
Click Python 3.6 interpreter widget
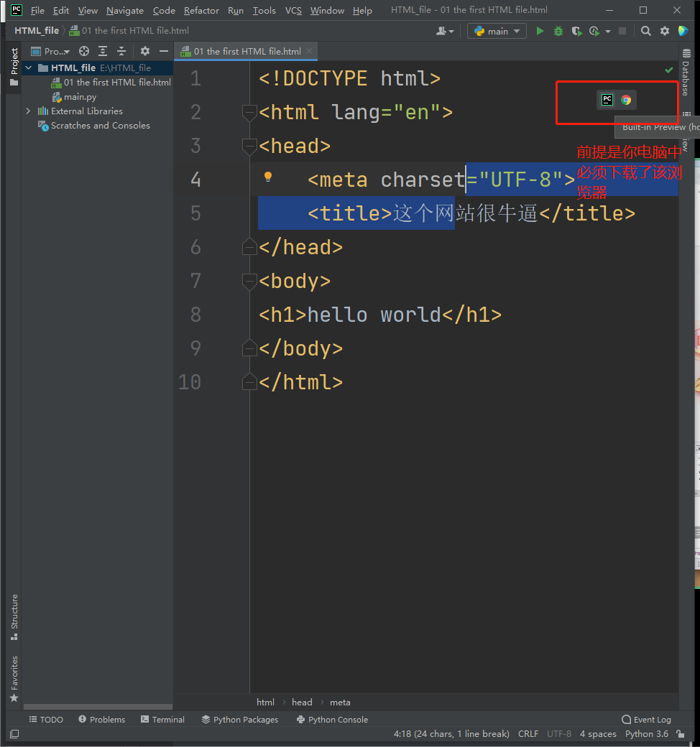click(x=647, y=734)
